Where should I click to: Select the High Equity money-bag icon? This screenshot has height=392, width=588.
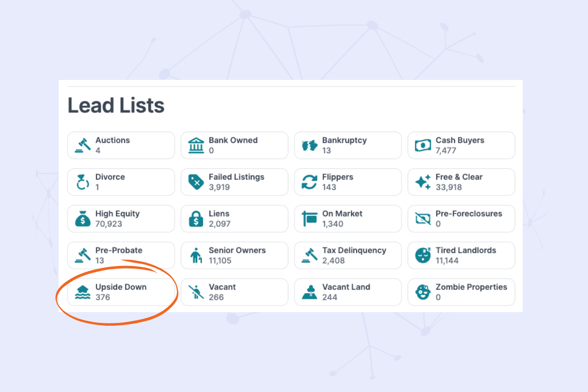click(x=82, y=219)
